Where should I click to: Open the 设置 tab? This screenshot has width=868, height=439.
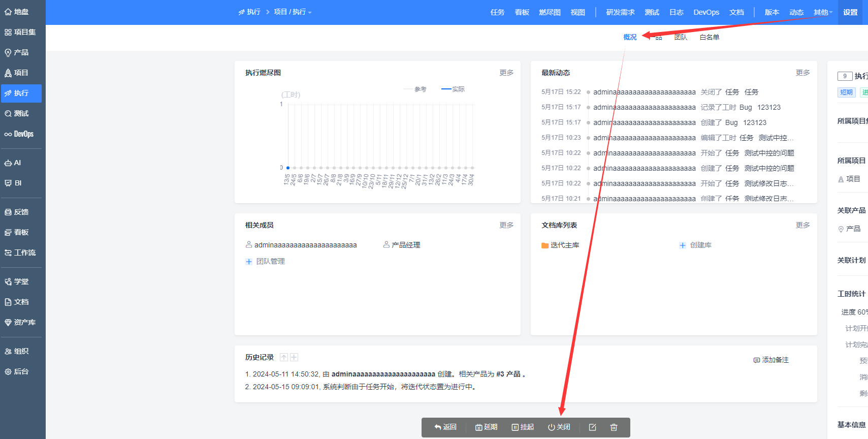pyautogui.click(x=850, y=12)
